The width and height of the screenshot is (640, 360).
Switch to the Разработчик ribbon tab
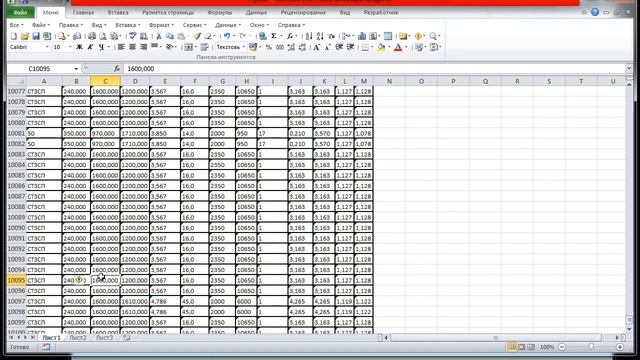pyautogui.click(x=381, y=13)
